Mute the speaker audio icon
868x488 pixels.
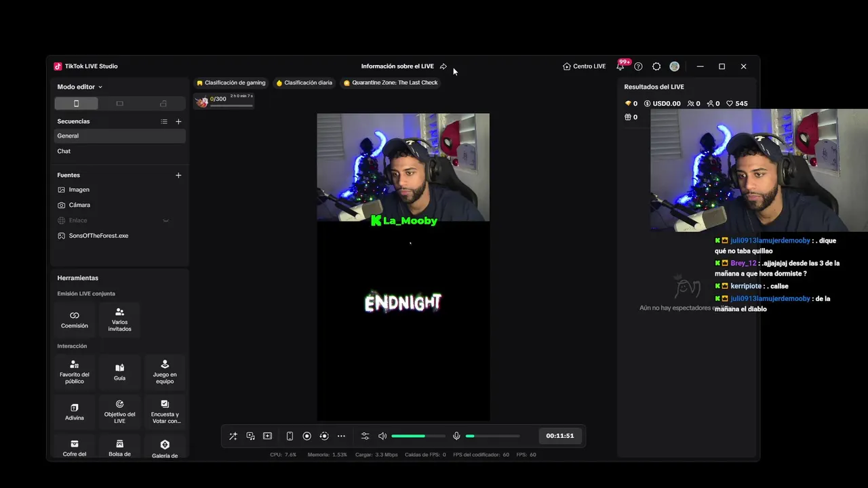382,436
